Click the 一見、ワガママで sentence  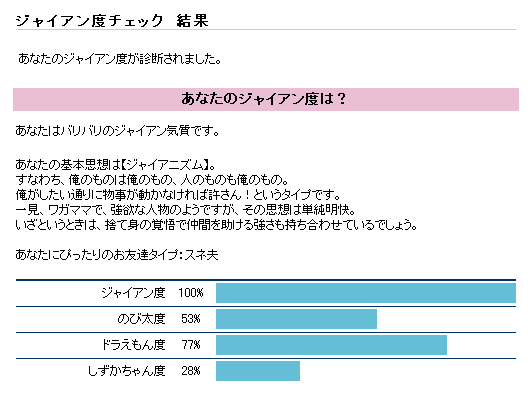[186, 210]
